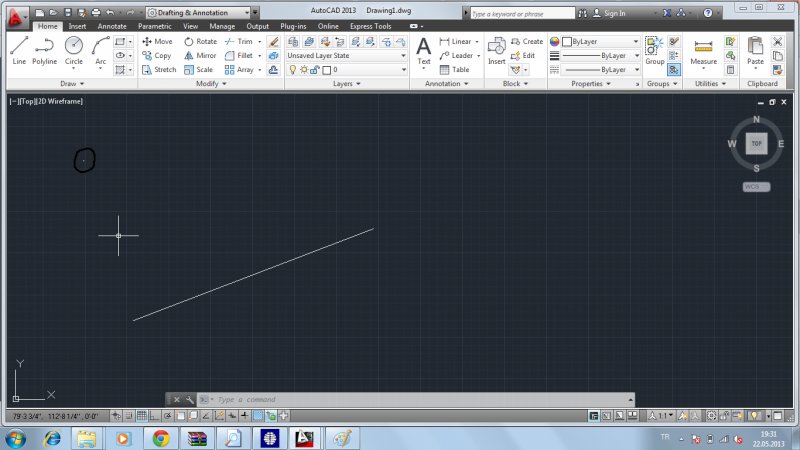Toggle Model space button in status bar
The image size is (800, 450).
[594, 416]
